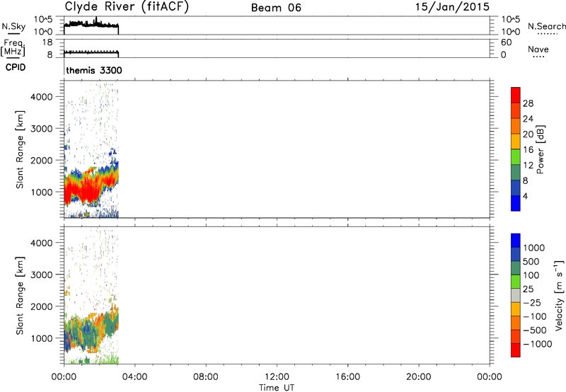Click the '60' tick label on the Nave axis
This screenshot has height=392, width=566.
[x=506, y=42]
